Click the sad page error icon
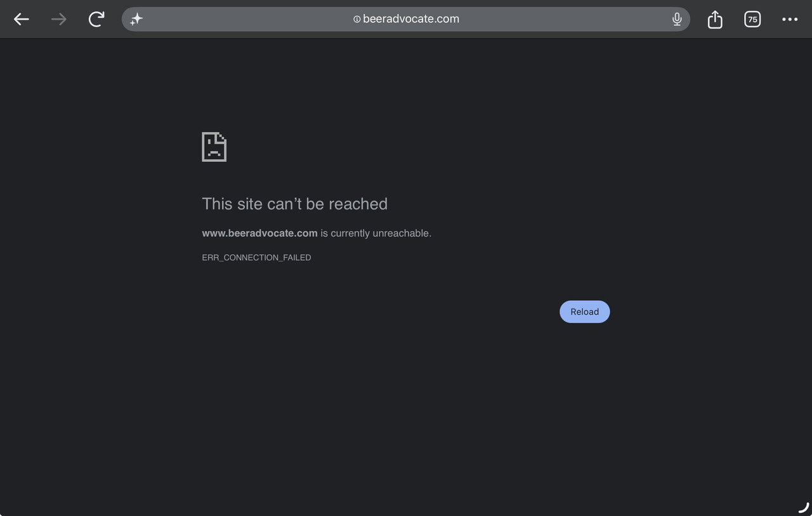This screenshot has height=516, width=812. click(214, 147)
